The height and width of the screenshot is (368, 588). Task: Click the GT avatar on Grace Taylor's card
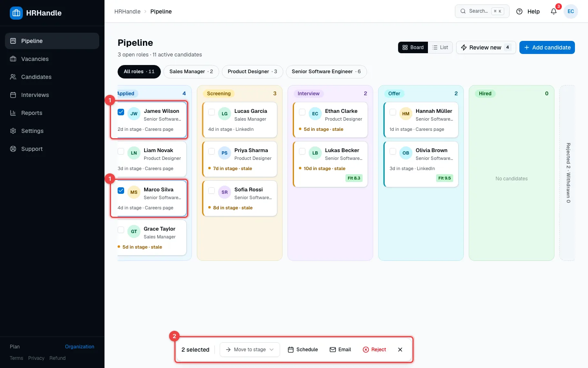(134, 231)
